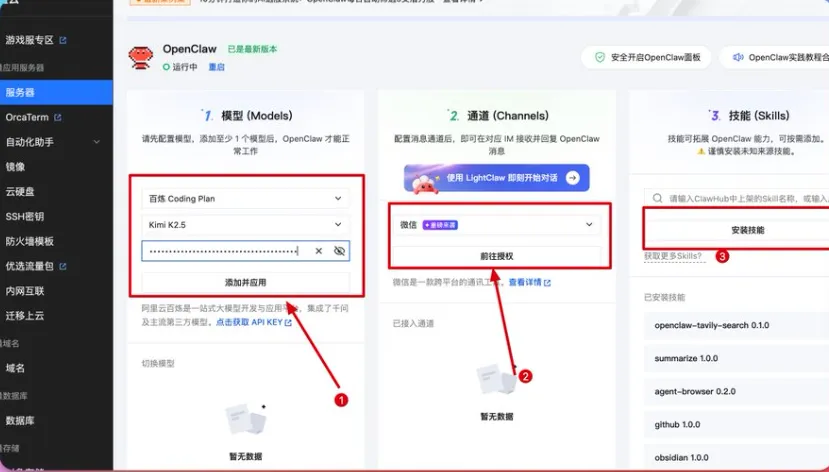Click external icon after 点击获取 API KEY
The image size is (829, 472).
[x=288, y=322]
